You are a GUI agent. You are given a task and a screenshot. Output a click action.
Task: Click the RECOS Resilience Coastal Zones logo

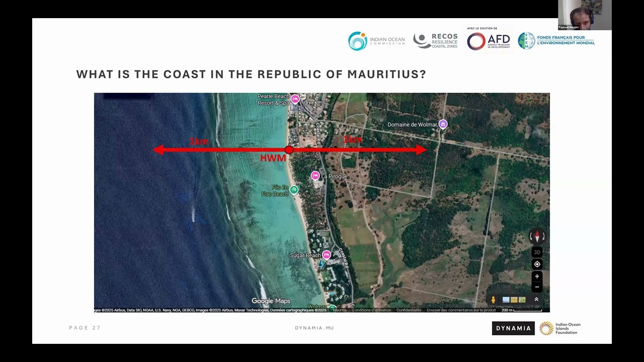pyautogui.click(x=436, y=41)
